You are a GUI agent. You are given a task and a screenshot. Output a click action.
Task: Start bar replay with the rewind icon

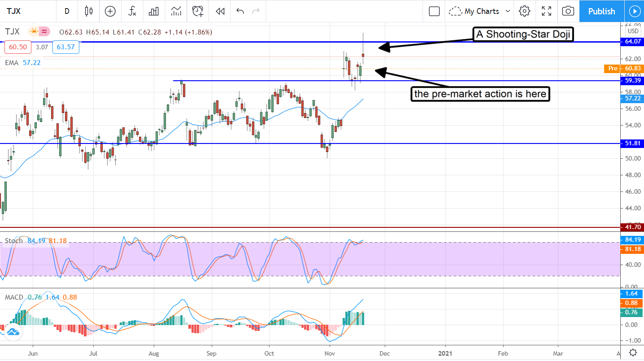pyautogui.click(x=220, y=11)
